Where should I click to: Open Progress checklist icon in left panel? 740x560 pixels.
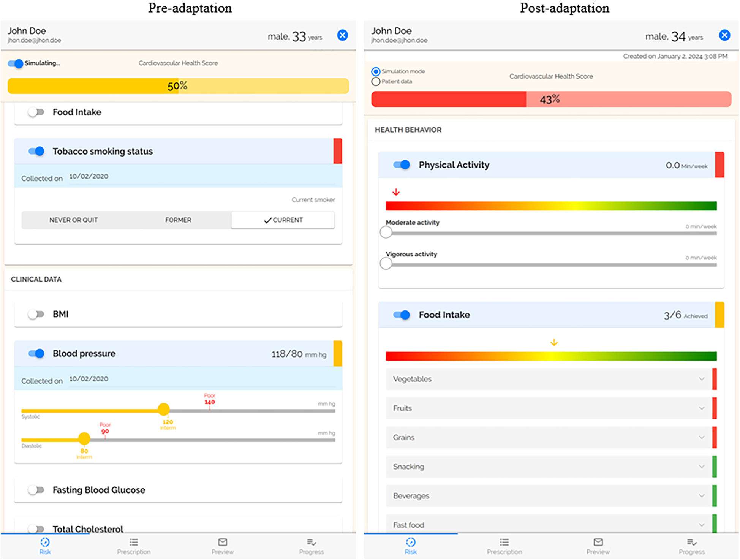(311, 542)
